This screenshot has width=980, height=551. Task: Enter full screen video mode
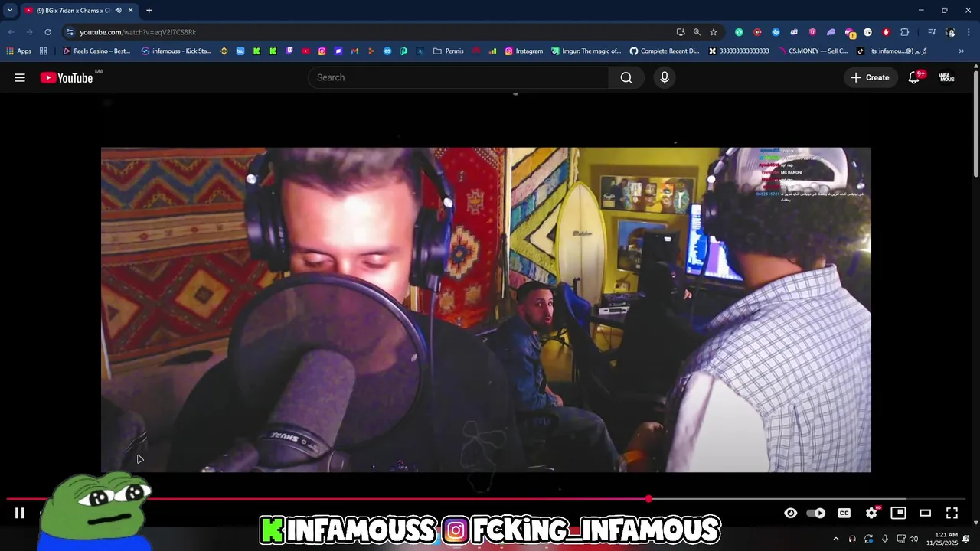pos(952,513)
